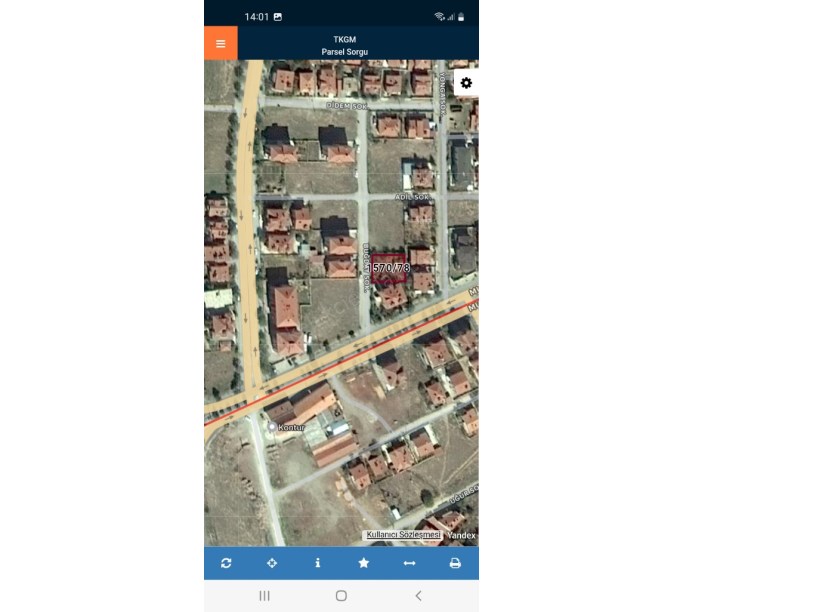The height and width of the screenshot is (612, 816).
Task: Tap the ADİL SOK street label
Action: (x=412, y=197)
